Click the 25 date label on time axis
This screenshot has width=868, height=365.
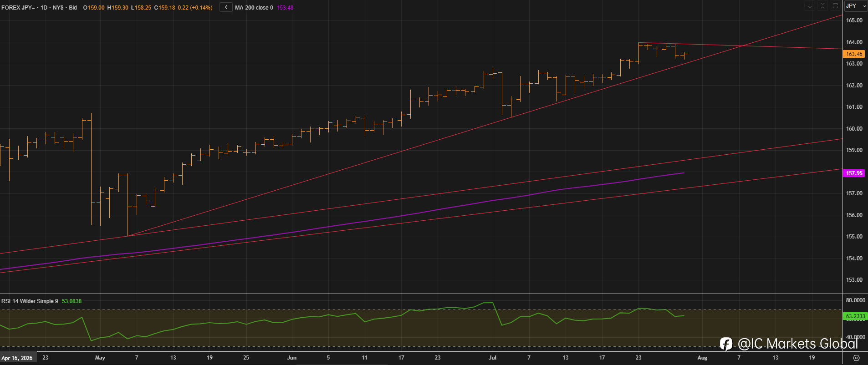pyautogui.click(x=246, y=358)
